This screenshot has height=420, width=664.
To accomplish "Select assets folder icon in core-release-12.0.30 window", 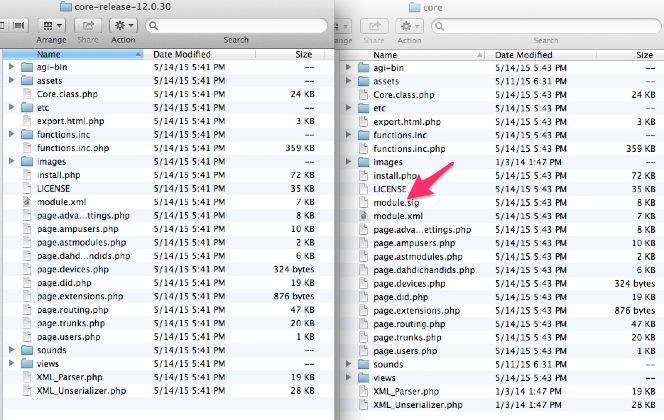I will tap(27, 80).
